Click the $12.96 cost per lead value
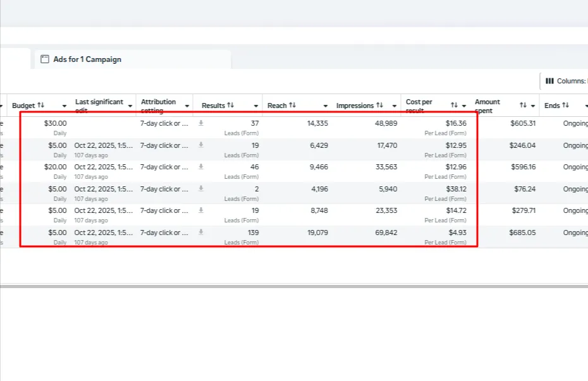 [456, 167]
